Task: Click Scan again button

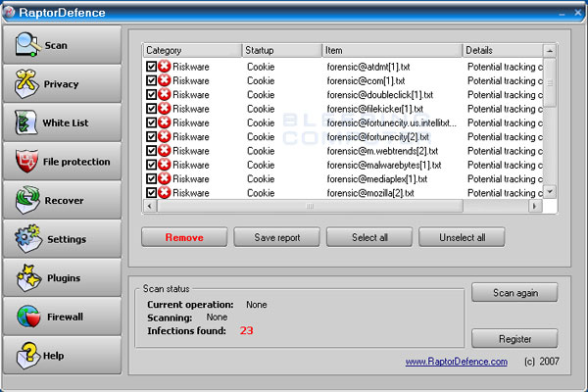Action: [x=514, y=293]
